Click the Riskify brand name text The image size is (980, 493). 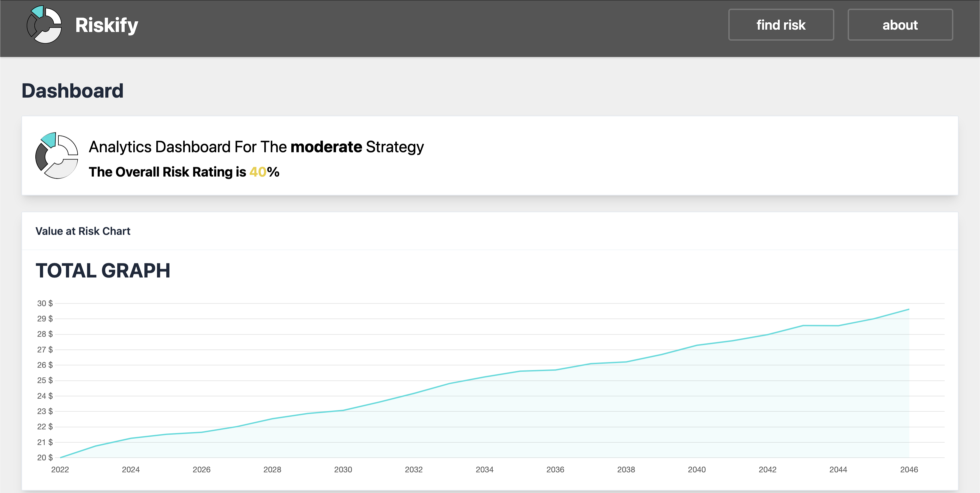click(x=107, y=25)
